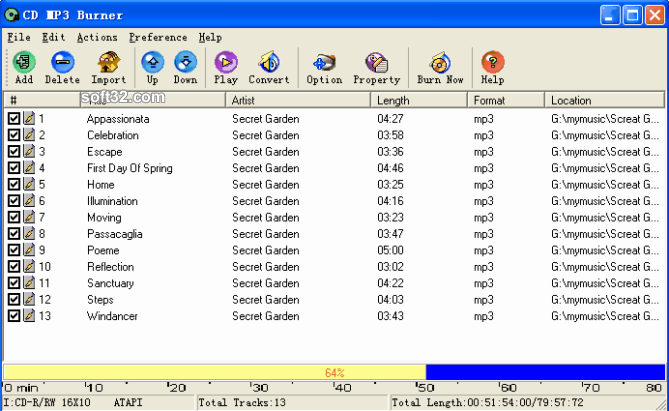Sort by the Artist column header
This screenshot has height=411, width=669.
pyautogui.click(x=298, y=100)
